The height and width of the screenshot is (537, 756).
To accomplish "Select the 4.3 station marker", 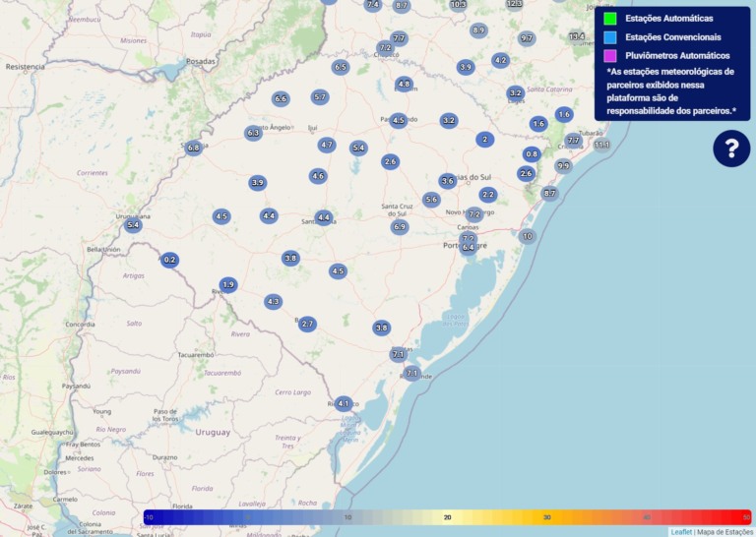I will point(274,302).
